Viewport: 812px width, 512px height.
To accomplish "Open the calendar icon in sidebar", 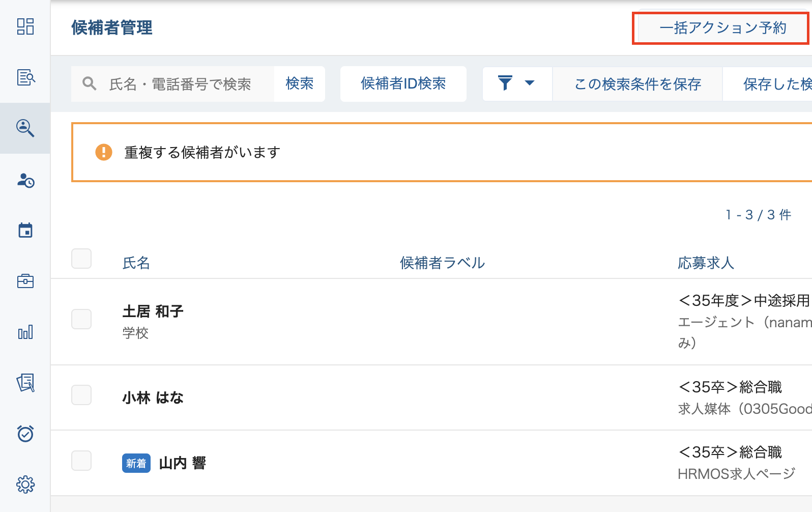I will click(x=25, y=231).
